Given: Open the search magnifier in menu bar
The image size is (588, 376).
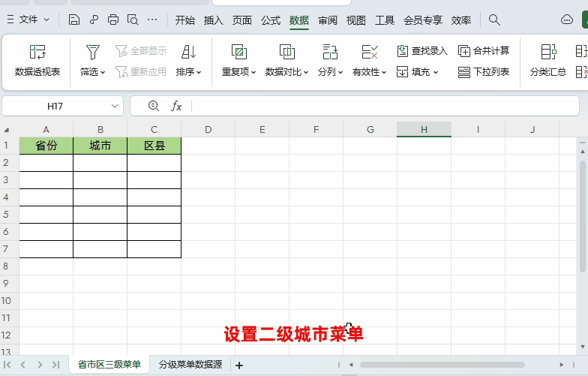Looking at the screenshot, I should [494, 20].
